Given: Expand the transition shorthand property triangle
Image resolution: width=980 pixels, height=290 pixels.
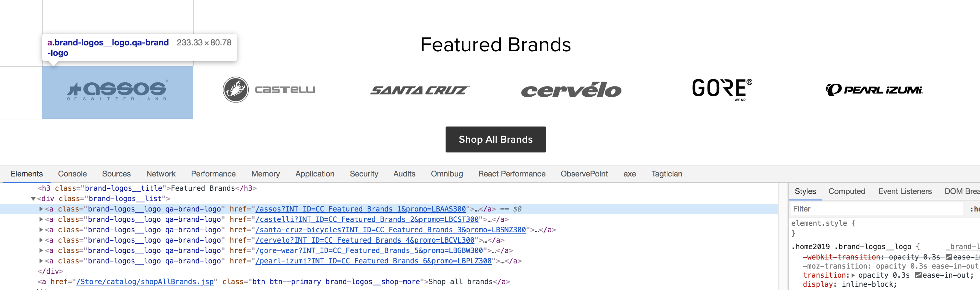Looking at the screenshot, I should pos(853,275).
